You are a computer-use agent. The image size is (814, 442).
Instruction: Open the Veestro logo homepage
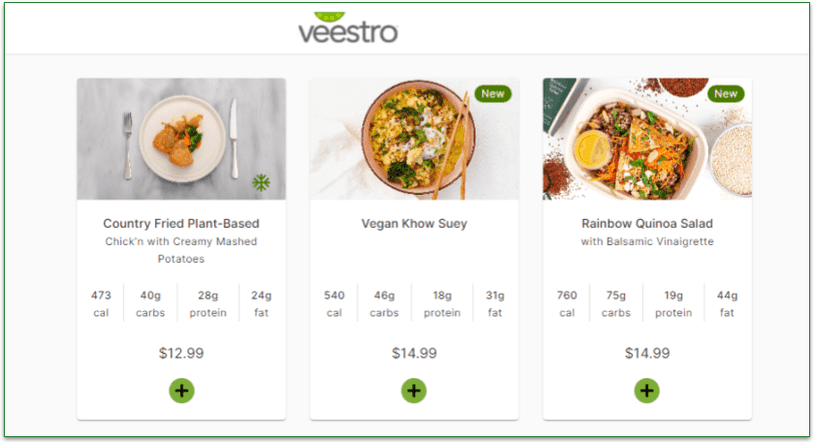(348, 28)
